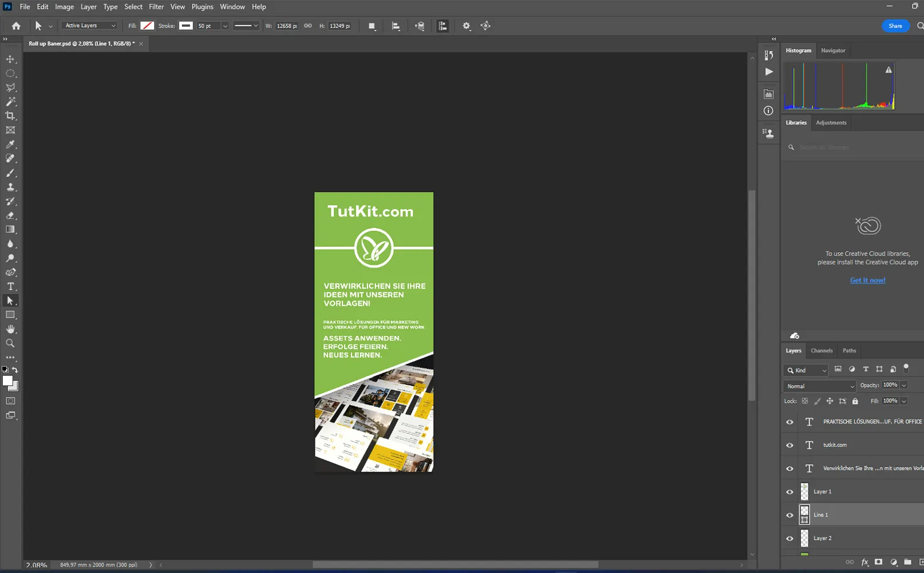Open the Edit Toolbar three-dots button
Image resolution: width=924 pixels, height=573 pixels.
pyautogui.click(x=10, y=357)
